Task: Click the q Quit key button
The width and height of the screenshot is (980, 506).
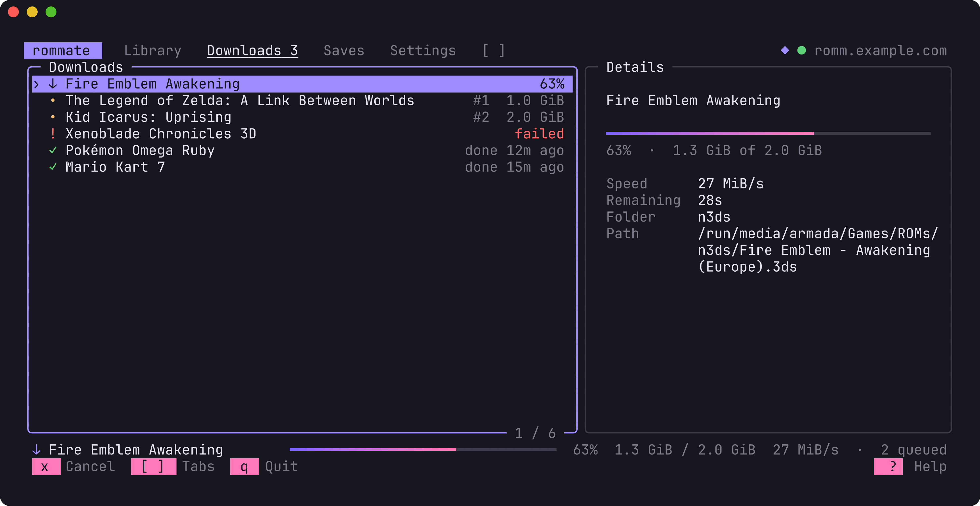Action: click(244, 466)
